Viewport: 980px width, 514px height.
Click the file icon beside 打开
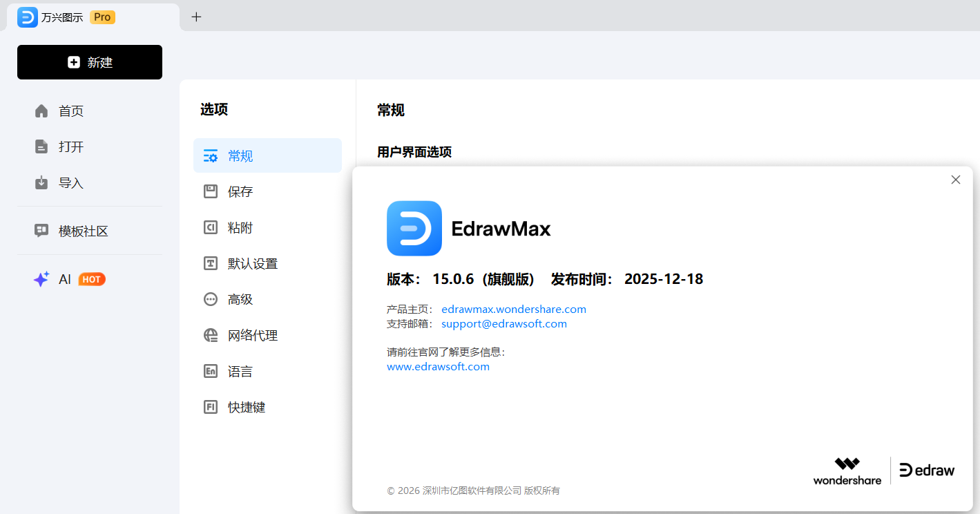41,147
